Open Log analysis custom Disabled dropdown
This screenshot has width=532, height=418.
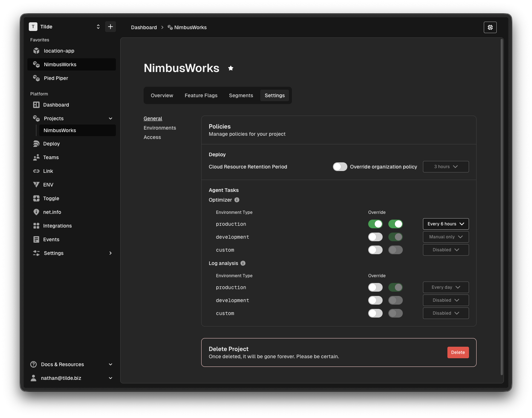(446, 313)
